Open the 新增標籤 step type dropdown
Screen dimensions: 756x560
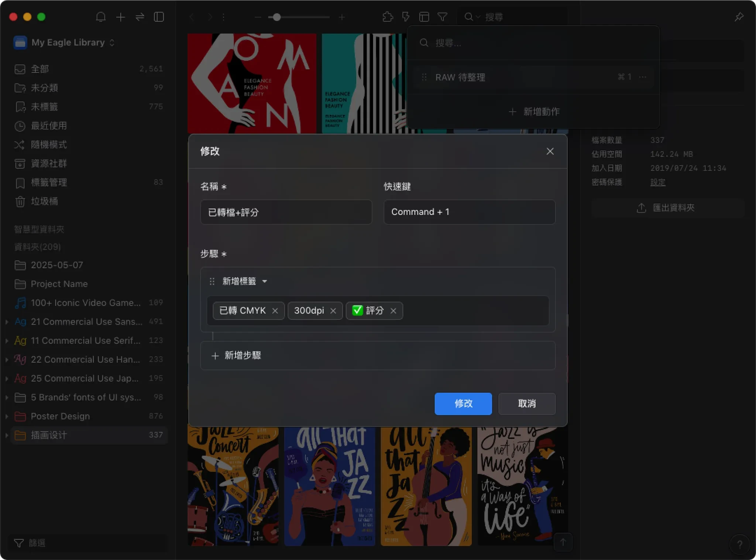click(245, 282)
